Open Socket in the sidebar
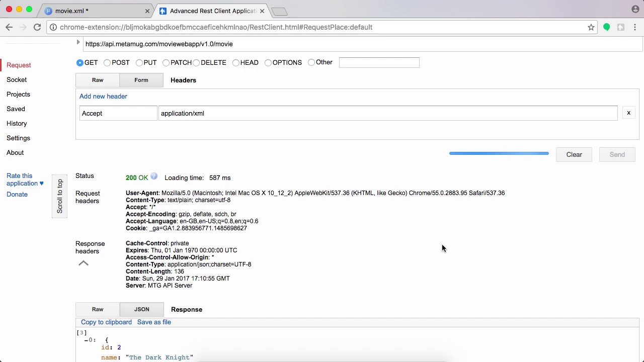This screenshot has width=644, height=362. [x=17, y=79]
